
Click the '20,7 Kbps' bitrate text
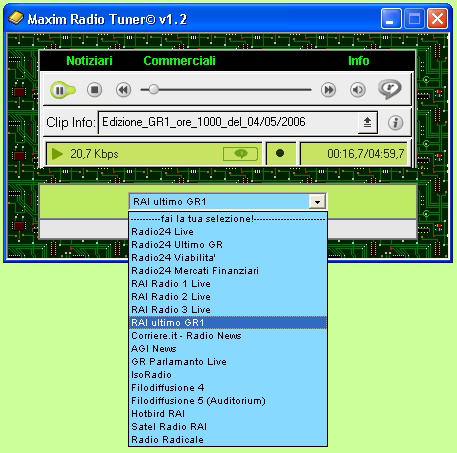tap(94, 154)
